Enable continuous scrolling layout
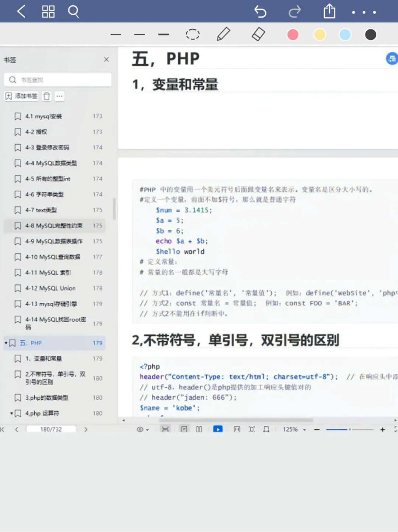 [165, 430]
